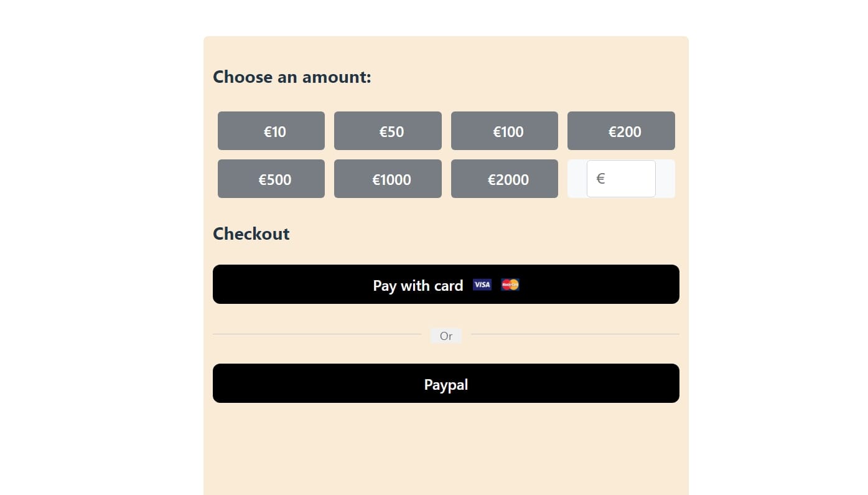Click the 'Choose an amount:' heading

pos(292,77)
